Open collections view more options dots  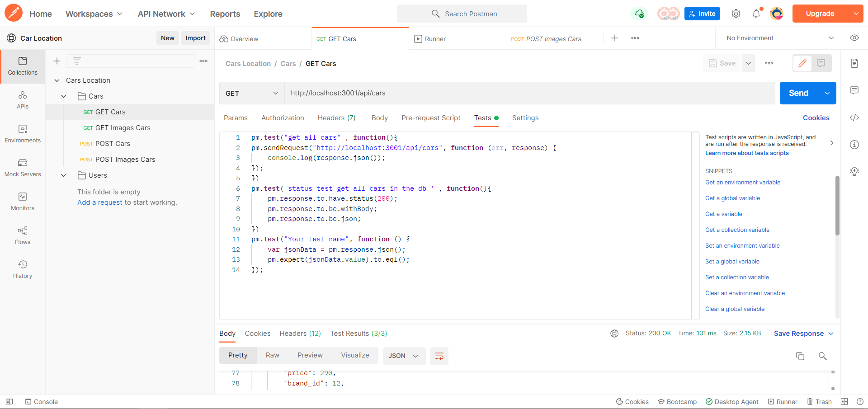point(203,61)
